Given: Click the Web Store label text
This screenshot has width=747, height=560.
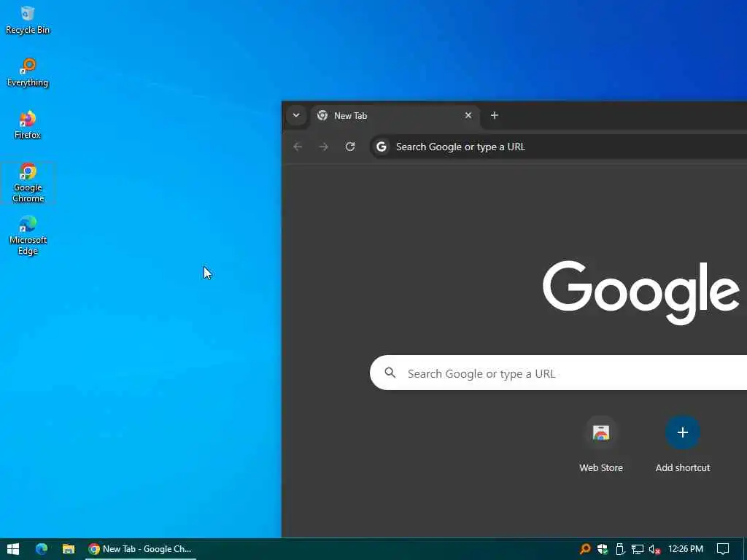Looking at the screenshot, I should click(x=601, y=467).
